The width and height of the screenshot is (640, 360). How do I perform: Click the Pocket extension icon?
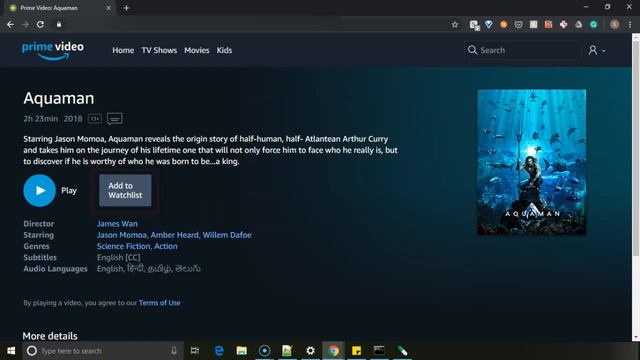tap(518, 24)
